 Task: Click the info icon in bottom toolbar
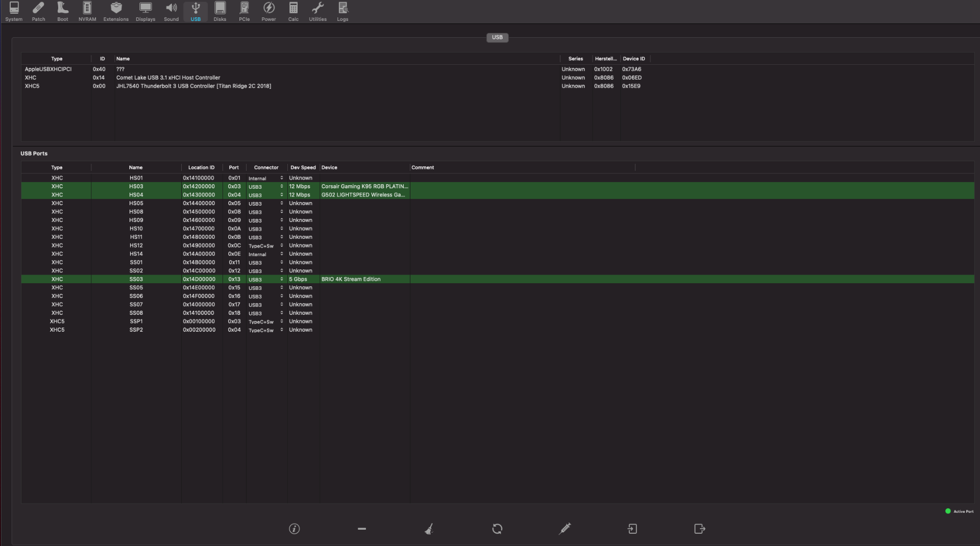295,529
